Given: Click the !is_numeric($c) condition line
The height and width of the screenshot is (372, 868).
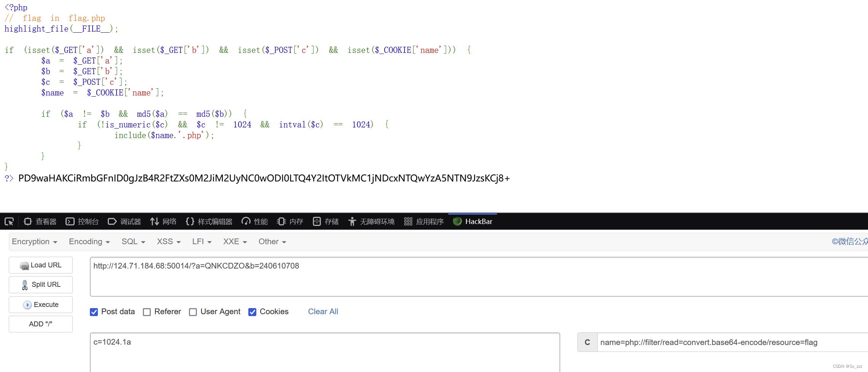Looking at the screenshot, I should coord(233,125).
